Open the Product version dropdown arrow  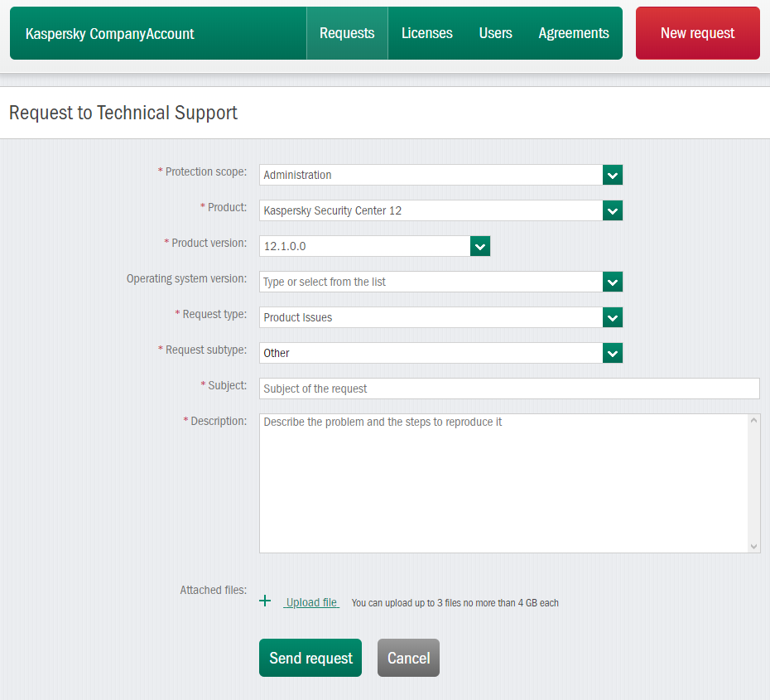[480, 246]
